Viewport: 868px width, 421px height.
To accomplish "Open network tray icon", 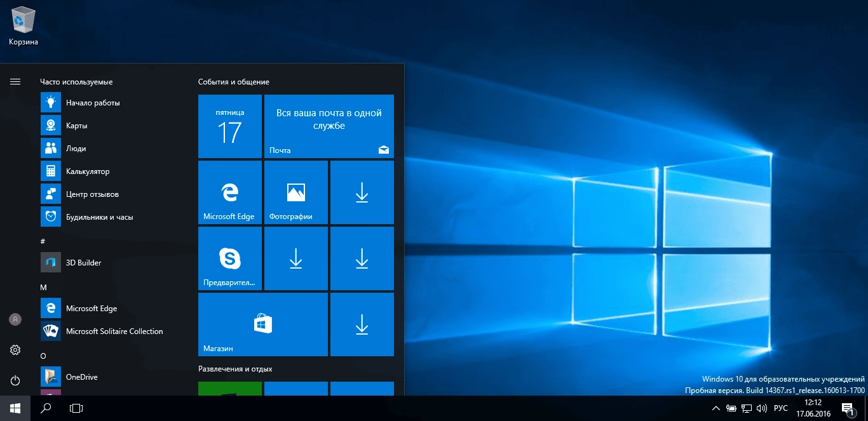I will tap(747, 408).
